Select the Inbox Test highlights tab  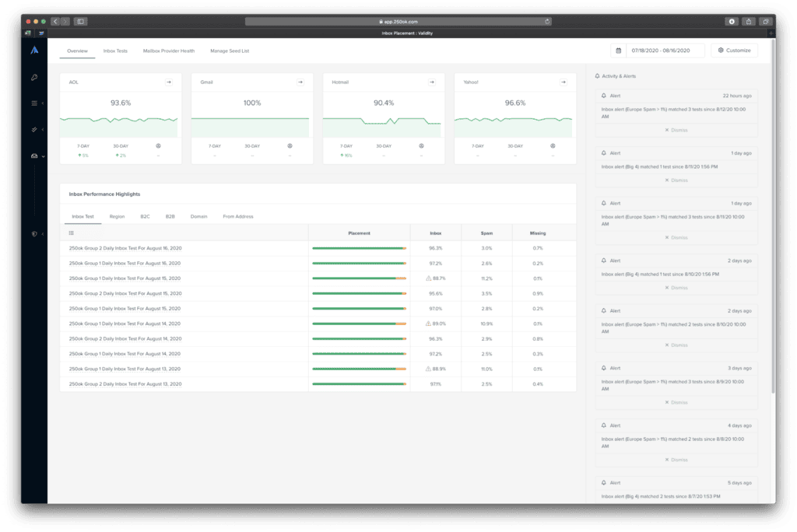83,216
